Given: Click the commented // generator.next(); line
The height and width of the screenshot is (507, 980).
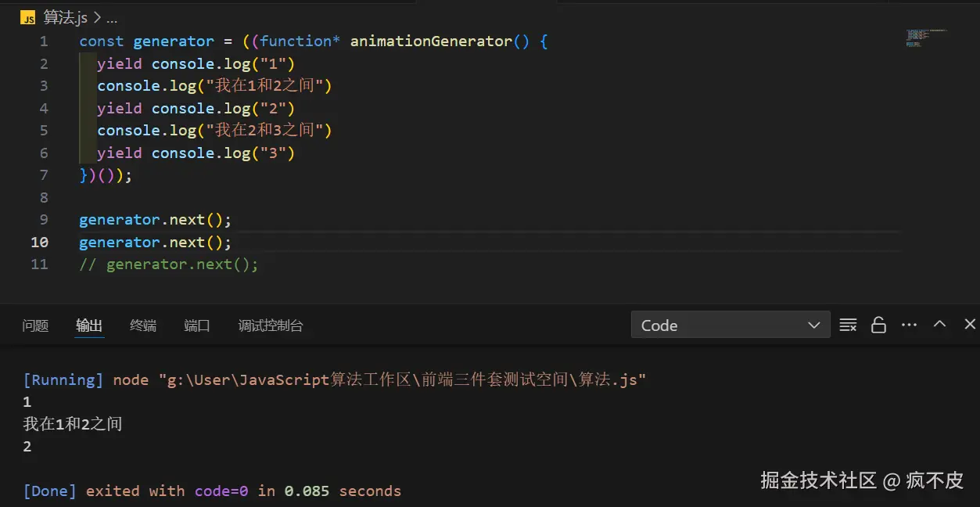Looking at the screenshot, I should (x=169, y=264).
